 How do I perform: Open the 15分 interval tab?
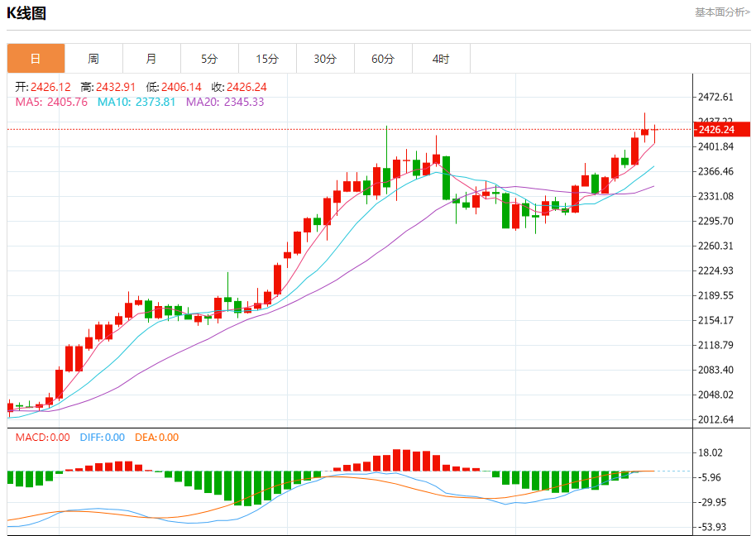point(268,59)
